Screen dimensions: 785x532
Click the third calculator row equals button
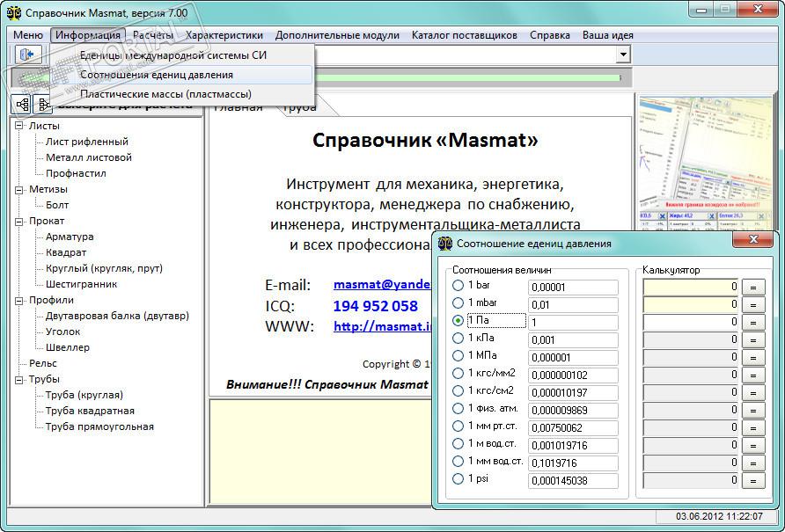(x=753, y=323)
